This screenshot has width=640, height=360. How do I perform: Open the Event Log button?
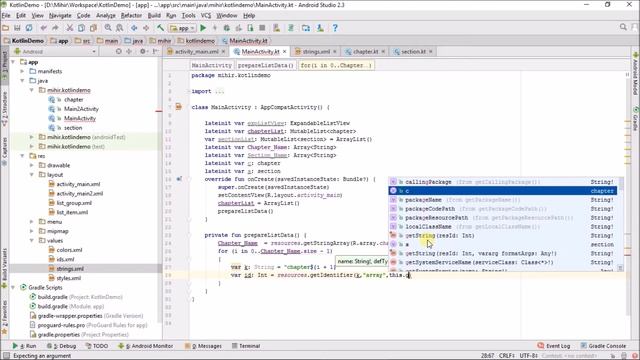click(x=554, y=346)
